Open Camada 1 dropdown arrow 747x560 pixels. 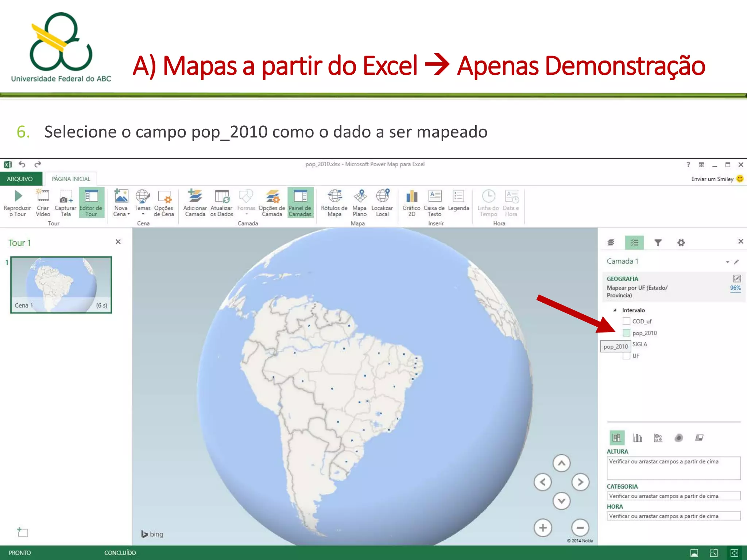click(727, 262)
